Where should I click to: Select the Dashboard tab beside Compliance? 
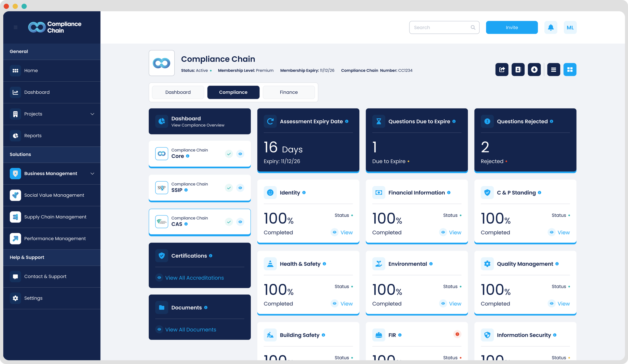178,92
